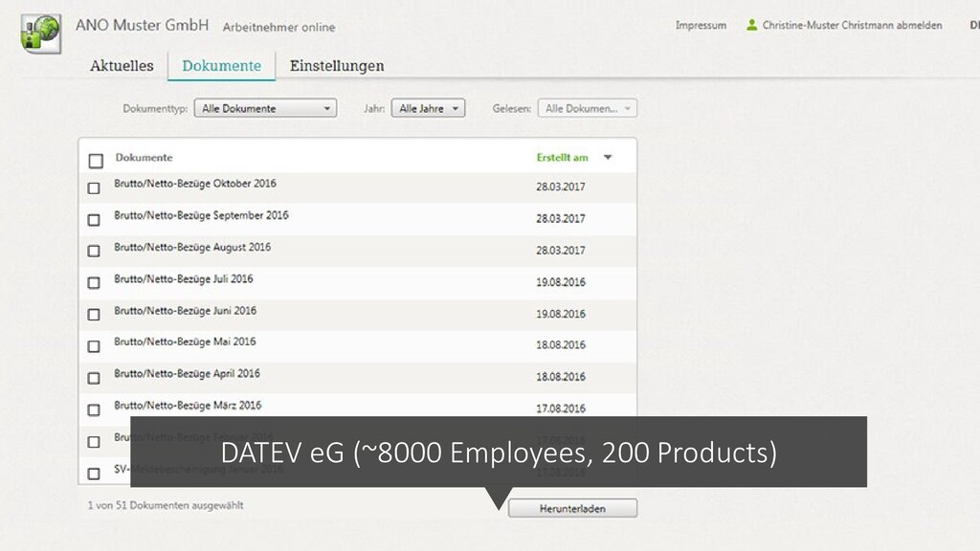
Task: Open Brutto/Netto-Bezüge März 2016 document
Action: click(x=188, y=406)
